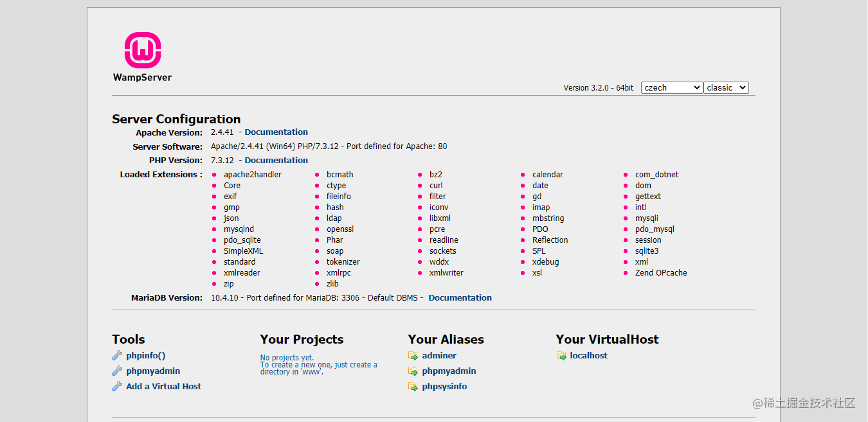Click the folder icon beside phpsysinfo
This screenshot has width=868, height=422.
click(x=413, y=387)
